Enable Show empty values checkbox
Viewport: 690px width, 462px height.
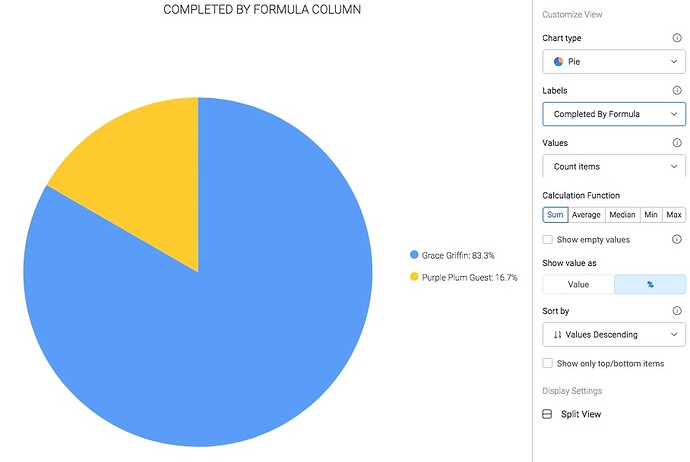pyautogui.click(x=547, y=239)
